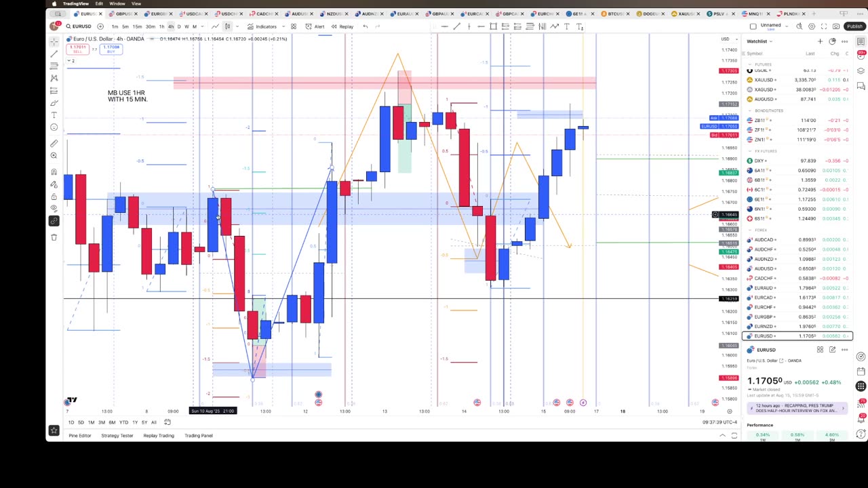
Task: Switch to the 15m timeframe
Action: [137, 26]
